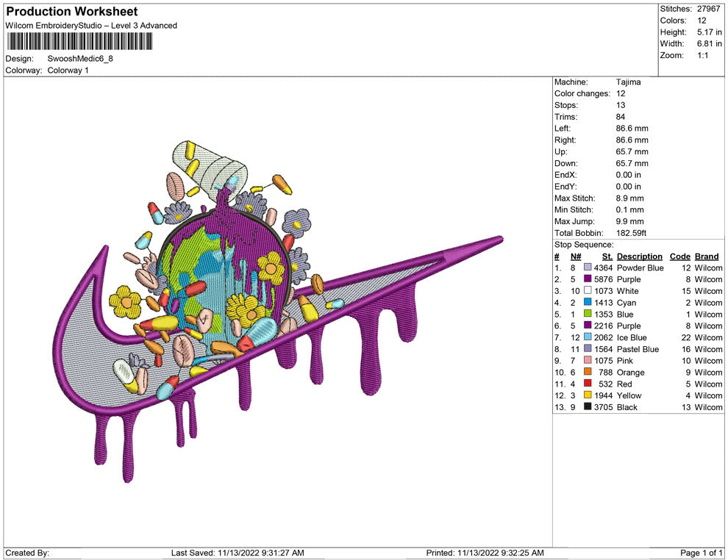
Task: Click the Orange 788 color swatch
Action: (588, 372)
